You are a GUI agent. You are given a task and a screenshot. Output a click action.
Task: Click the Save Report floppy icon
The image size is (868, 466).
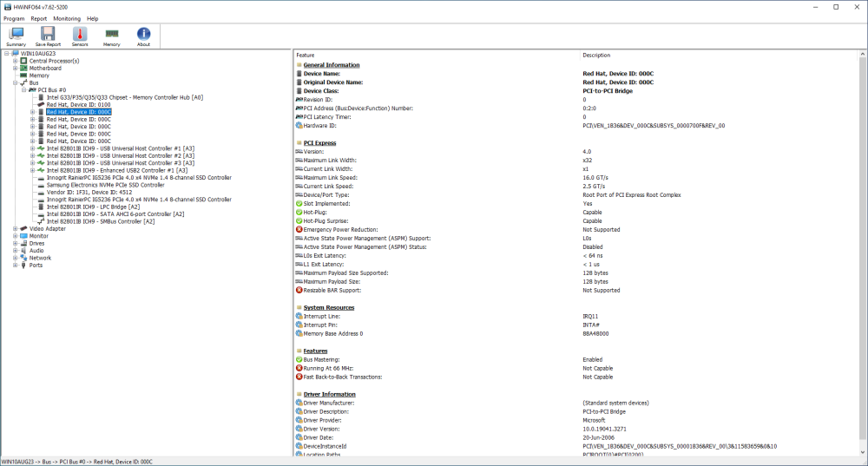48,36
